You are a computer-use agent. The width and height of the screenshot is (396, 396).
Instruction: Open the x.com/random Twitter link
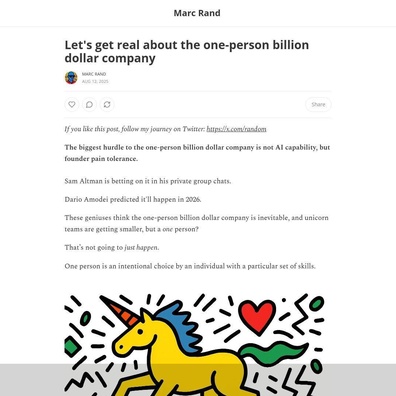236,129
